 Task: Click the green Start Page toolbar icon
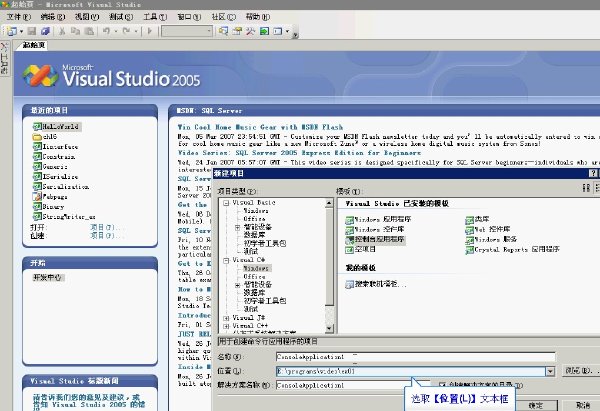click(264, 31)
